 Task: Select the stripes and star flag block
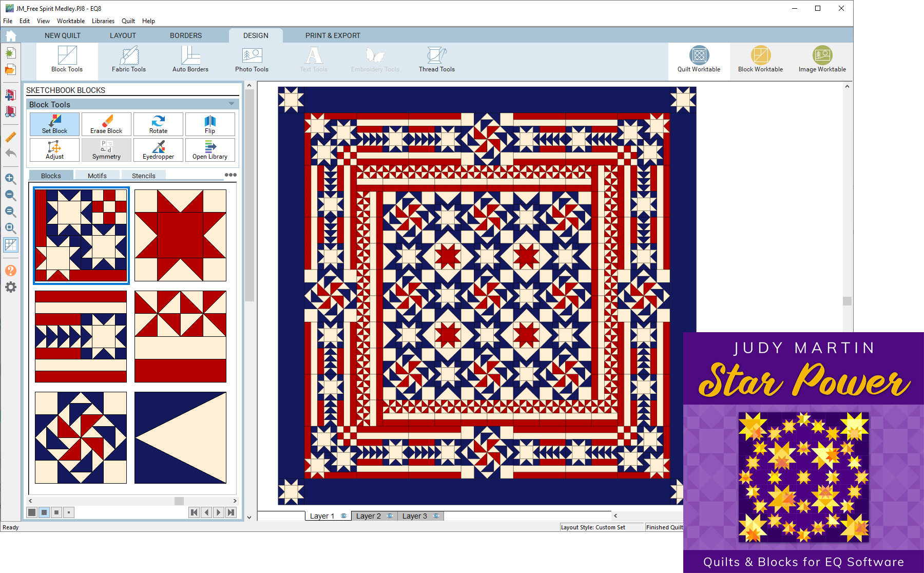coord(81,337)
